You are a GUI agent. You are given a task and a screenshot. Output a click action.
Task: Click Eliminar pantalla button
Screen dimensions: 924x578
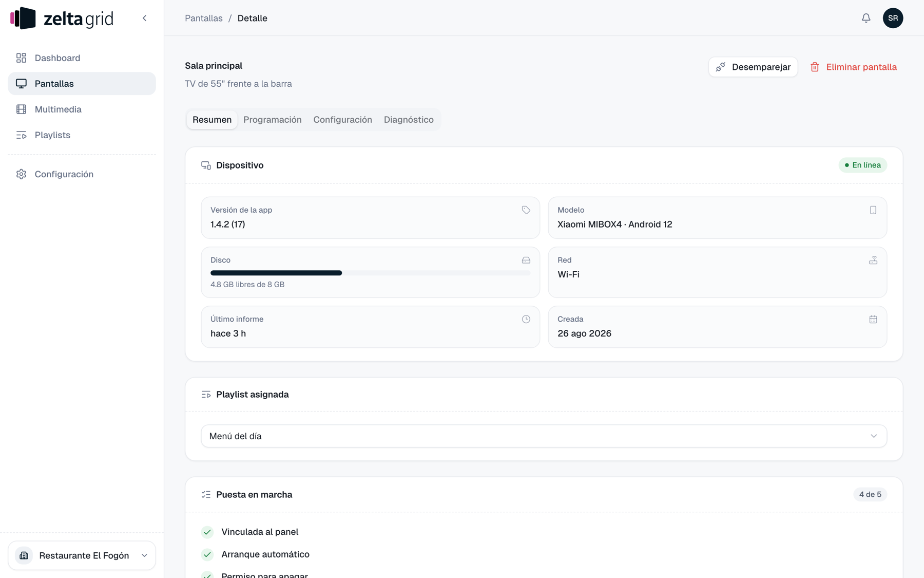pos(854,67)
